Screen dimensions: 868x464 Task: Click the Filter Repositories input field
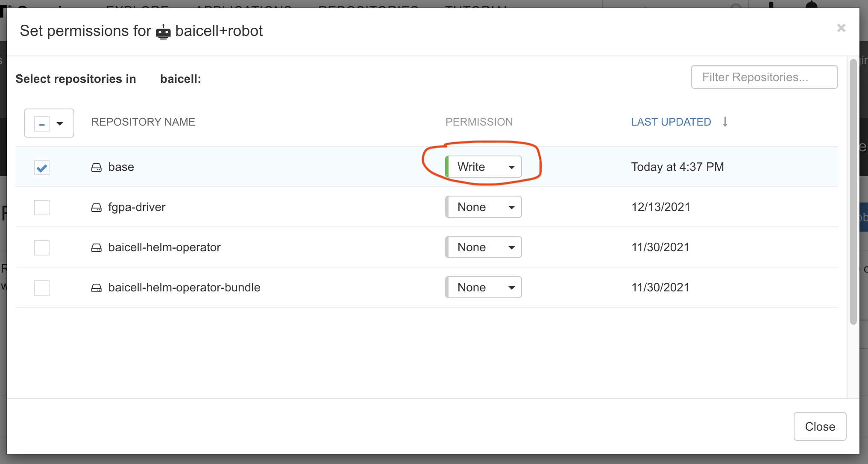[x=764, y=77]
